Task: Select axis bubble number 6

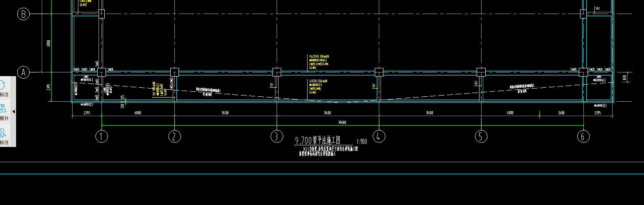Action: pyautogui.click(x=583, y=136)
